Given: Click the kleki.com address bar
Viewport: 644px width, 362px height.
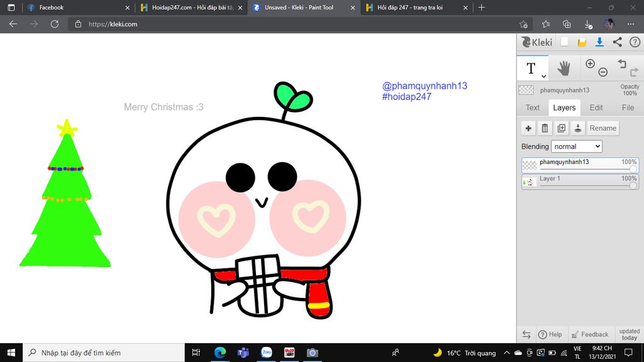Looking at the screenshot, I should pos(300,25).
